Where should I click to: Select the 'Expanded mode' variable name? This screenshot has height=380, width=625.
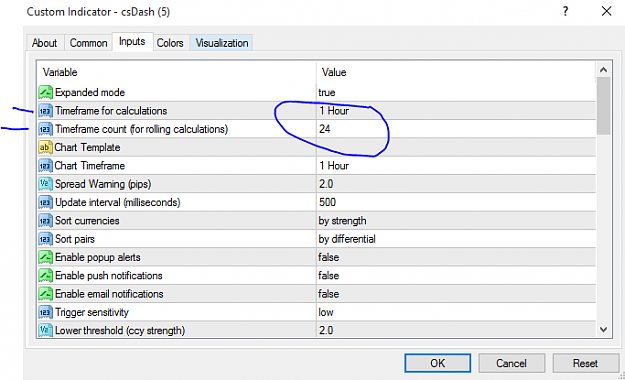[90, 92]
